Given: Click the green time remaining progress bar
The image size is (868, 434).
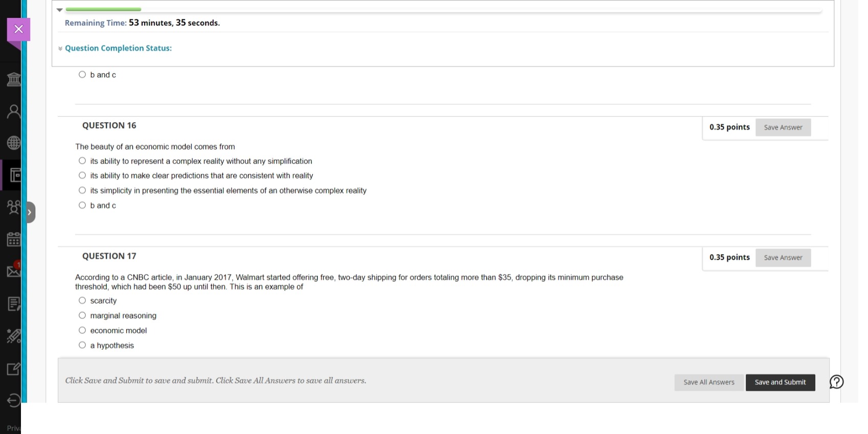Looking at the screenshot, I should 104,9.
